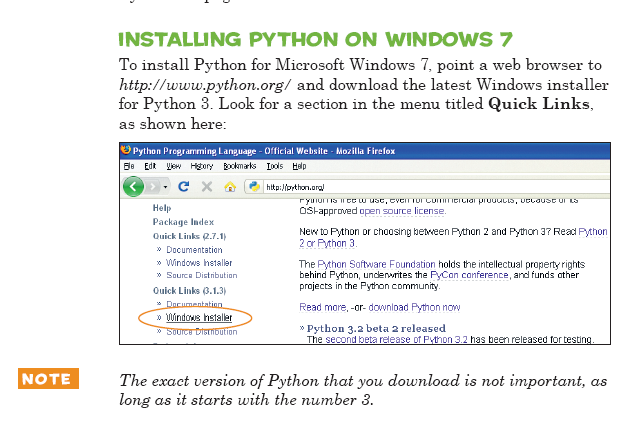
Task: Select Quick Links (2.7.1) heading
Action: (x=189, y=236)
